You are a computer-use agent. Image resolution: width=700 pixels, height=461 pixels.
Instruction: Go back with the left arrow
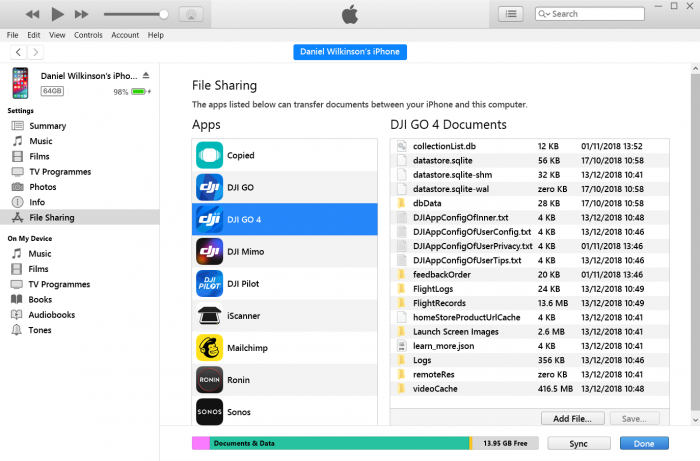click(18, 52)
